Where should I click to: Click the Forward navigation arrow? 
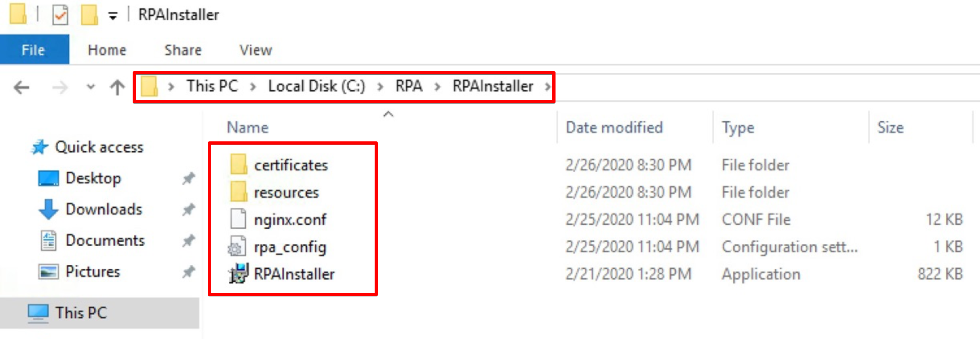pos(60,87)
